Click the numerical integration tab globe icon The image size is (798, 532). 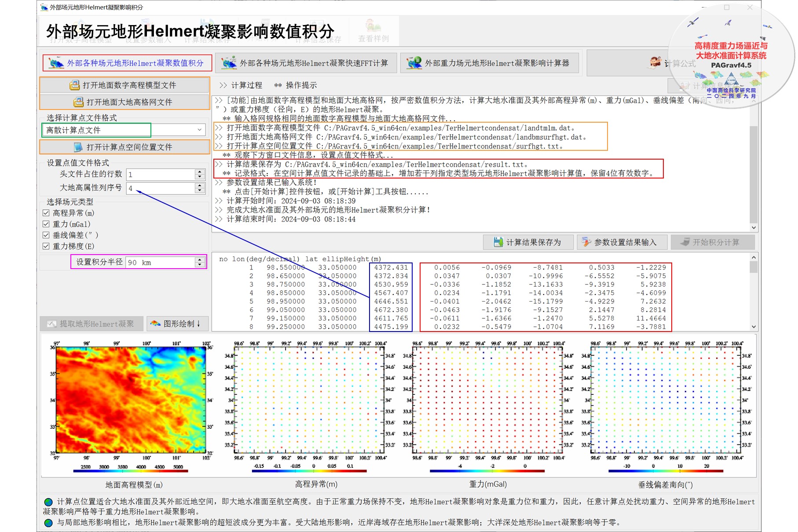pyautogui.click(x=56, y=63)
